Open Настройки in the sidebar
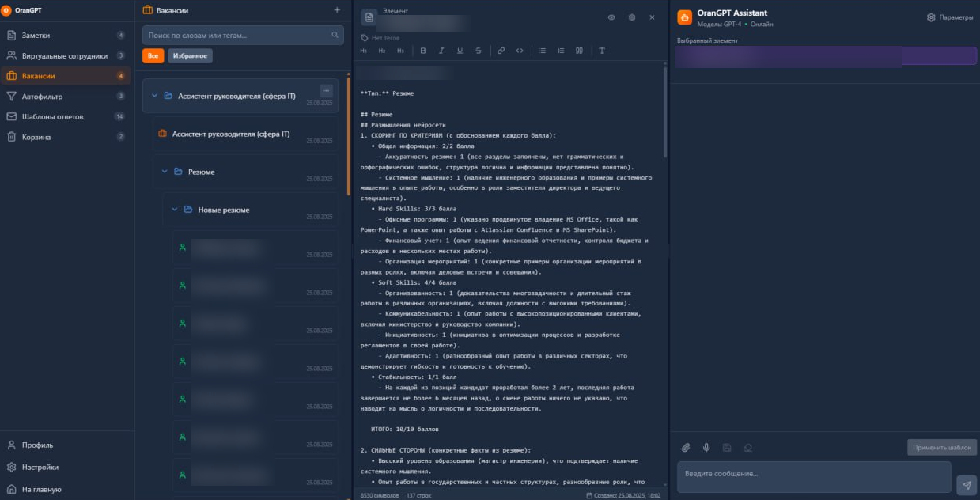 pos(65,468)
